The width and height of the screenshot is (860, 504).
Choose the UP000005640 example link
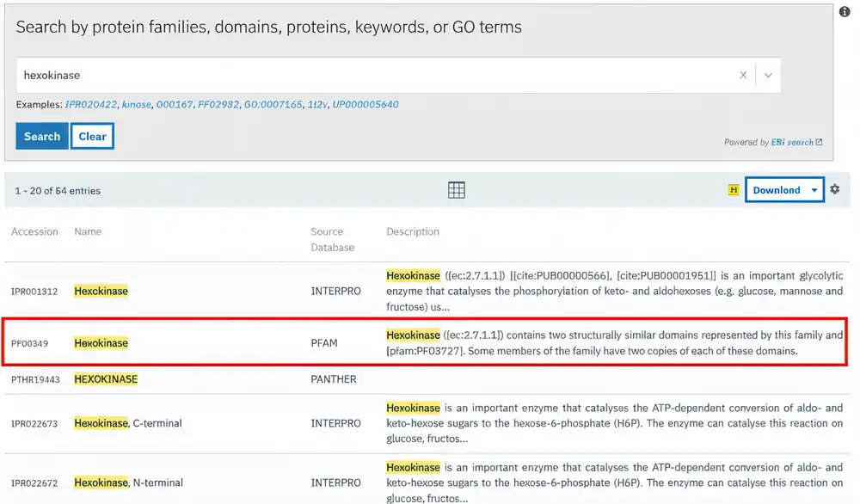pos(365,105)
